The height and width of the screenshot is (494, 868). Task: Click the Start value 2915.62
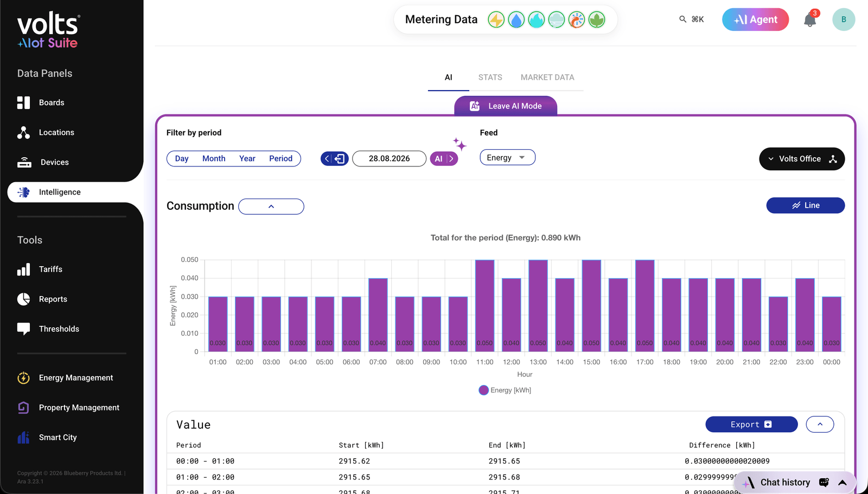tap(354, 461)
